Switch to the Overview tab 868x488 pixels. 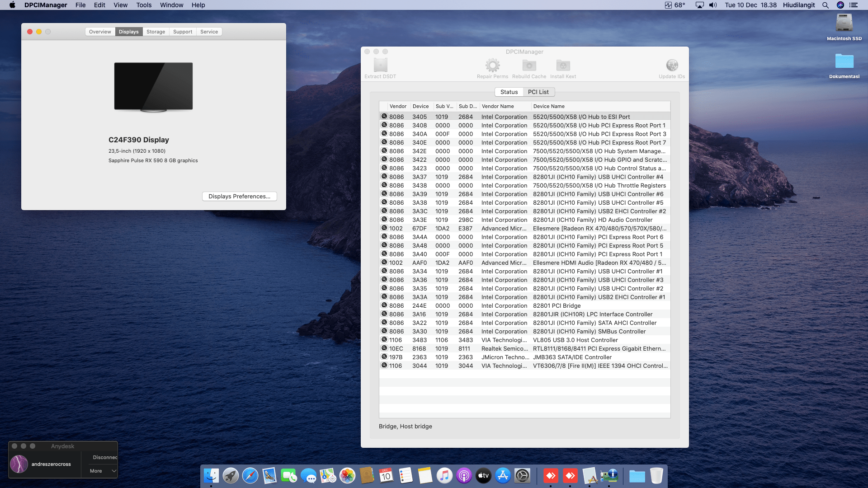tap(100, 32)
